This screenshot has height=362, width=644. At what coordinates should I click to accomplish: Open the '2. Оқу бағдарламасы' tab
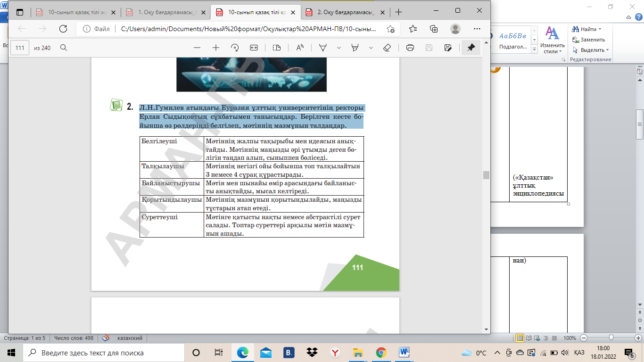point(345,12)
